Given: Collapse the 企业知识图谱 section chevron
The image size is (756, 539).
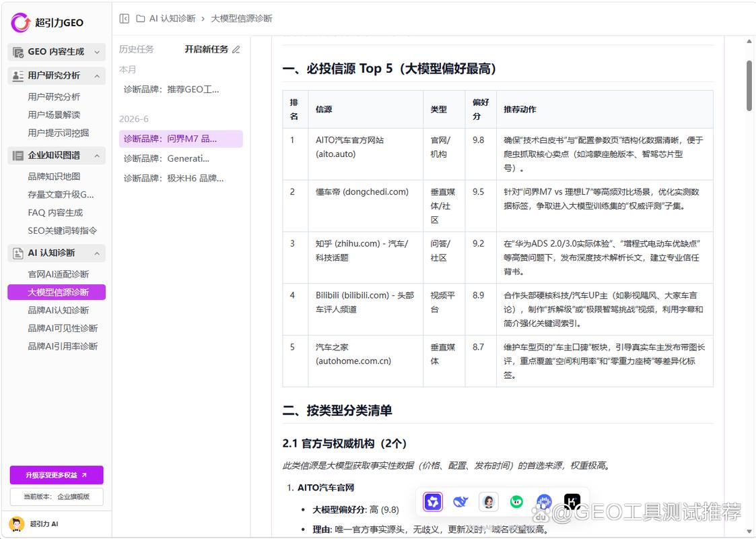Looking at the screenshot, I should tap(97, 156).
